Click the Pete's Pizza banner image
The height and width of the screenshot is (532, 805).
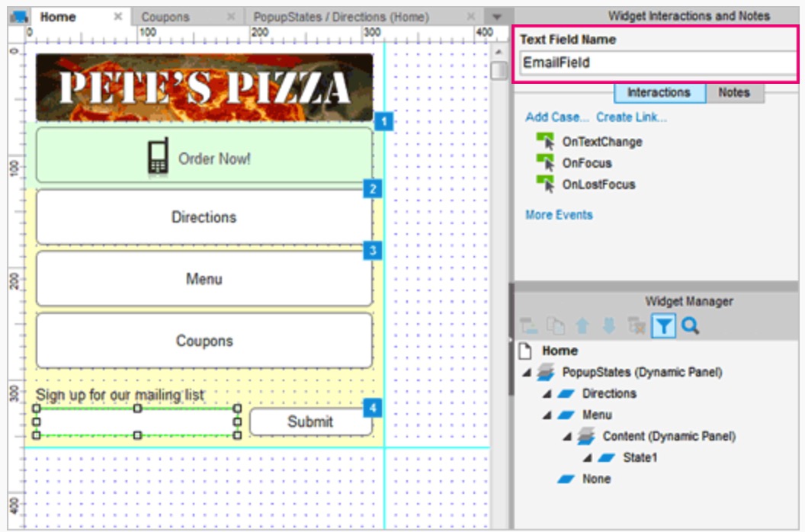(x=204, y=88)
